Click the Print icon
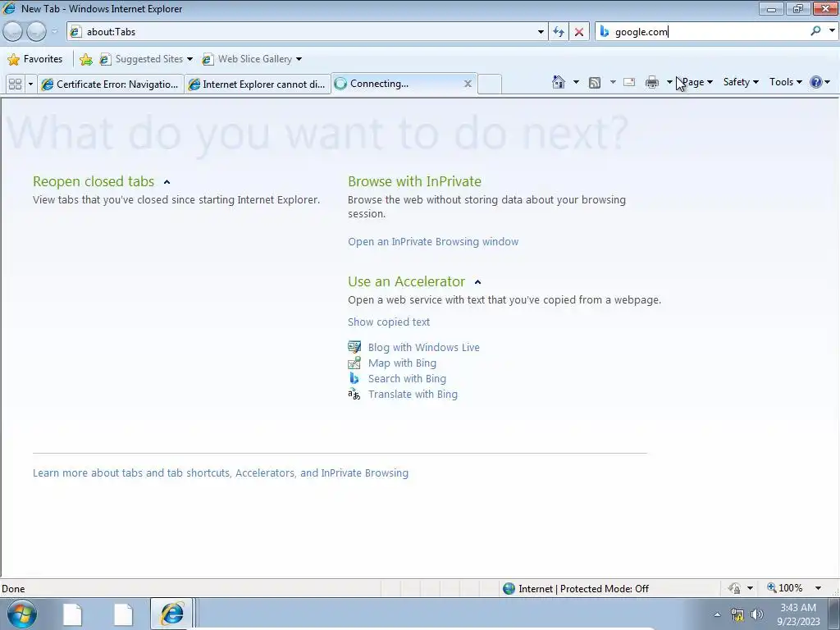This screenshot has height=630, width=840. click(651, 82)
